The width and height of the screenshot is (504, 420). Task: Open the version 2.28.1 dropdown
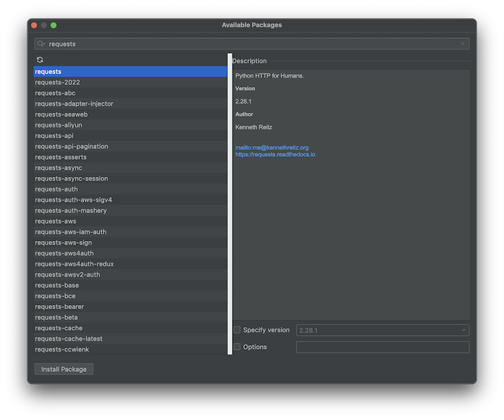pyautogui.click(x=382, y=330)
